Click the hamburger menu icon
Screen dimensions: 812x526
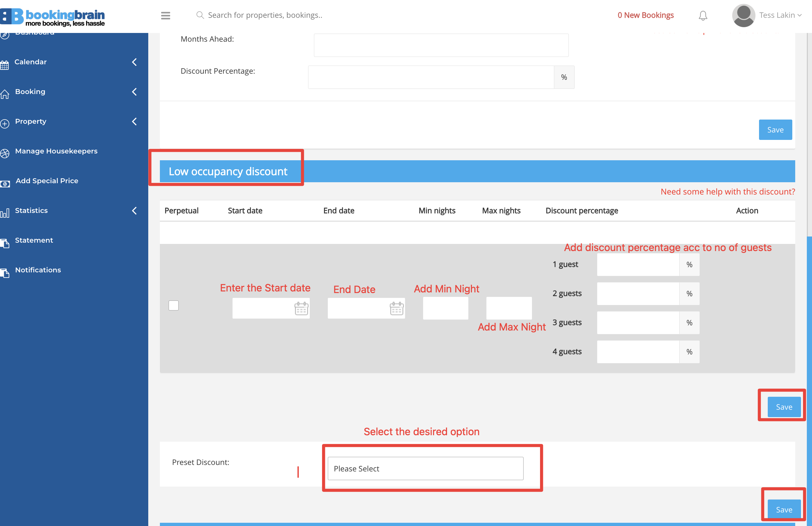pyautogui.click(x=165, y=16)
